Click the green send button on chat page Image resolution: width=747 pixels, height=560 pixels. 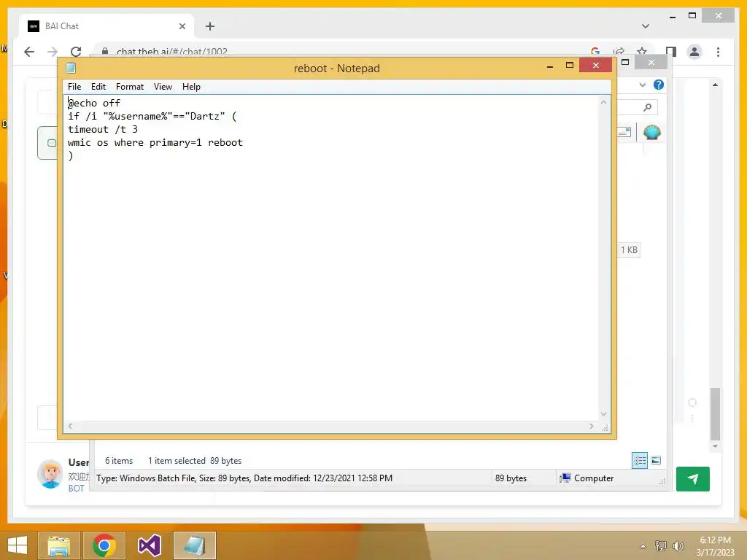(x=693, y=478)
